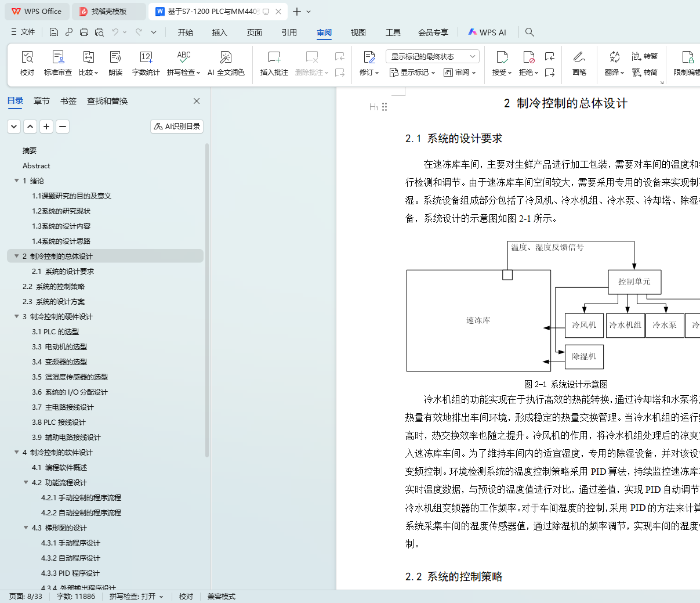This screenshot has width=700, height=603.
Task: Open the WPS Office home tab
Action: (37, 12)
